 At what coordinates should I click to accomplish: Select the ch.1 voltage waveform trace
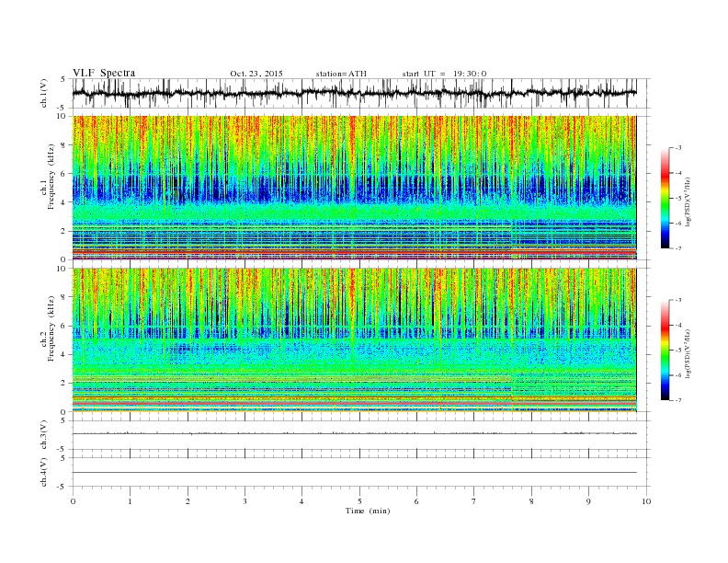[354, 93]
